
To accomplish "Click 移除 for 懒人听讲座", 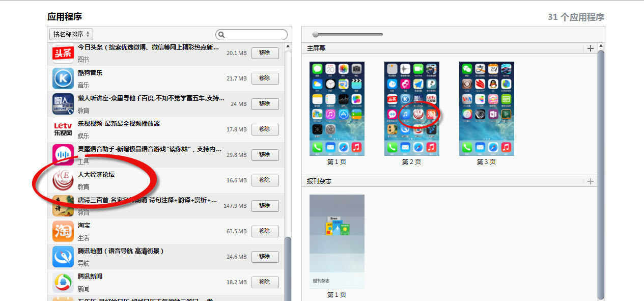I will pos(265,104).
